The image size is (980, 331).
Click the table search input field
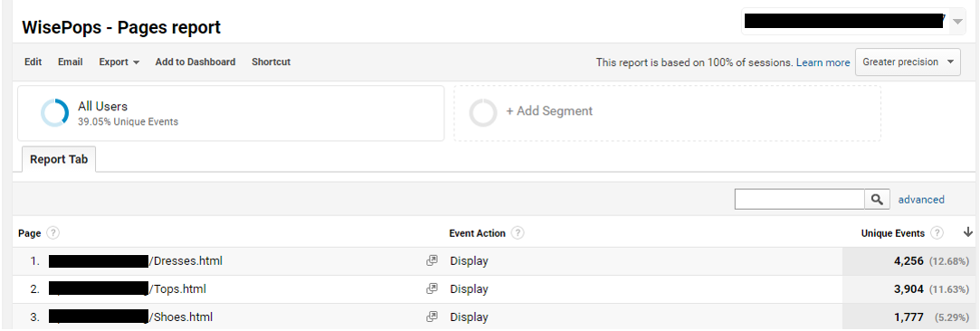[x=799, y=199]
